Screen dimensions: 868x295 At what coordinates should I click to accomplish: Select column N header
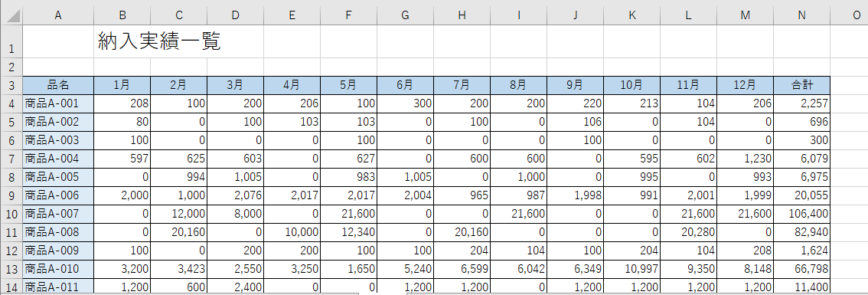point(801,15)
